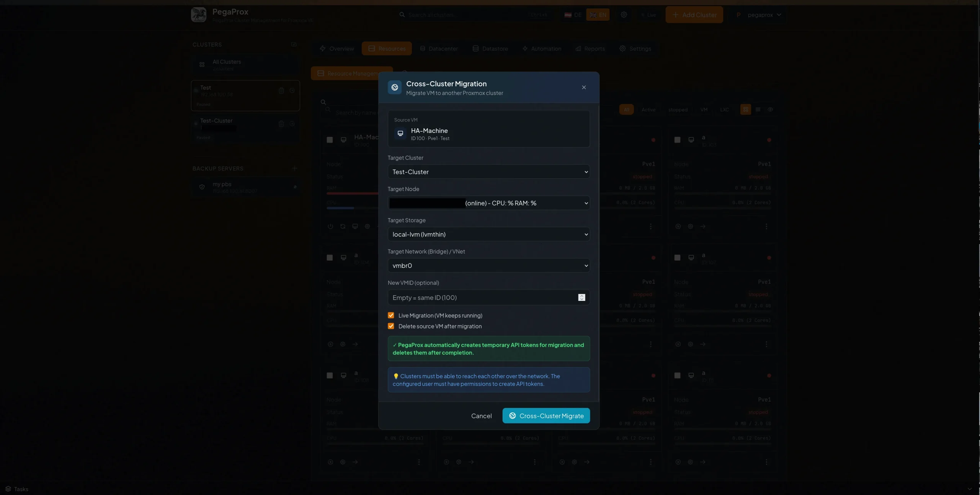This screenshot has width=980, height=495.
Task: Select checkbox for VM ID 103
Action: point(677,140)
